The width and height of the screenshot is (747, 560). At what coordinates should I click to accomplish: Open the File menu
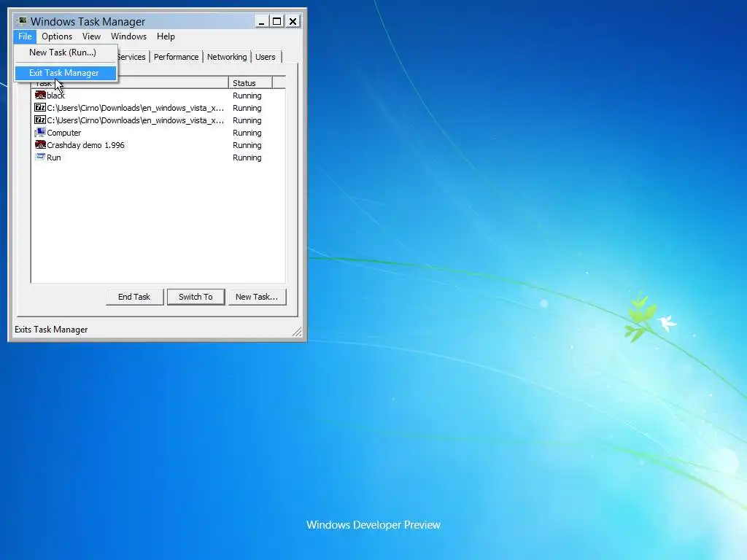(x=25, y=36)
